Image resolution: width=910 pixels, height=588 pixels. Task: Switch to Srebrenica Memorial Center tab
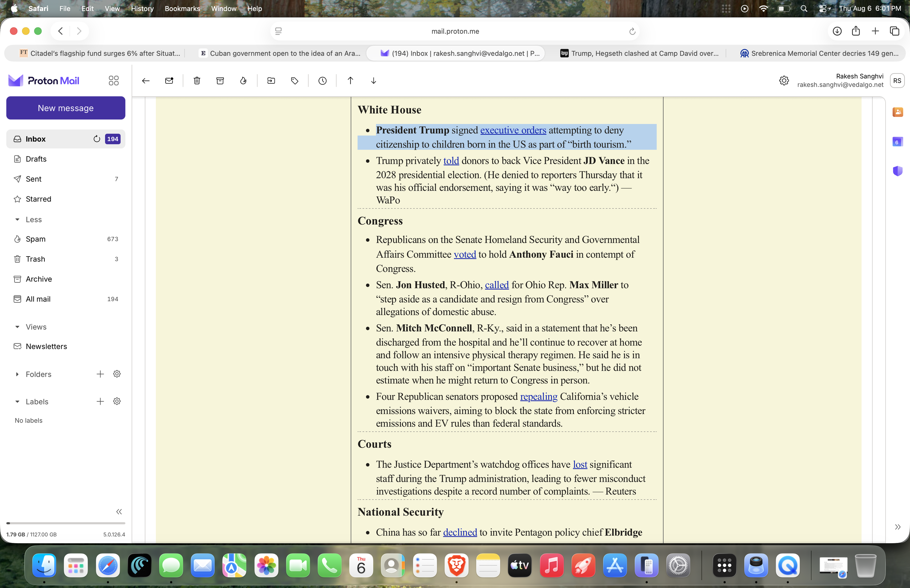tap(818, 53)
